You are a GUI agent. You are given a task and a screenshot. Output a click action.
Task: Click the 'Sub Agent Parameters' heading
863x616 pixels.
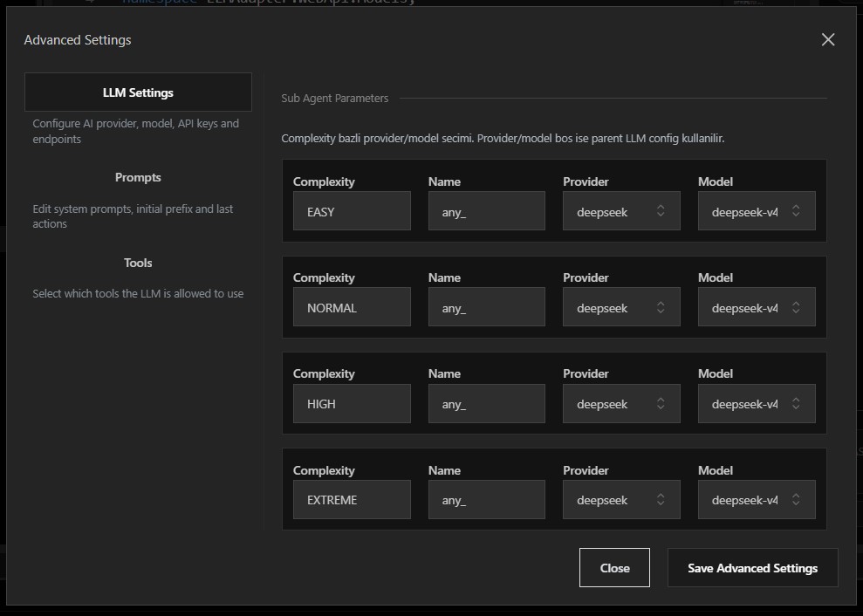pyautogui.click(x=334, y=98)
